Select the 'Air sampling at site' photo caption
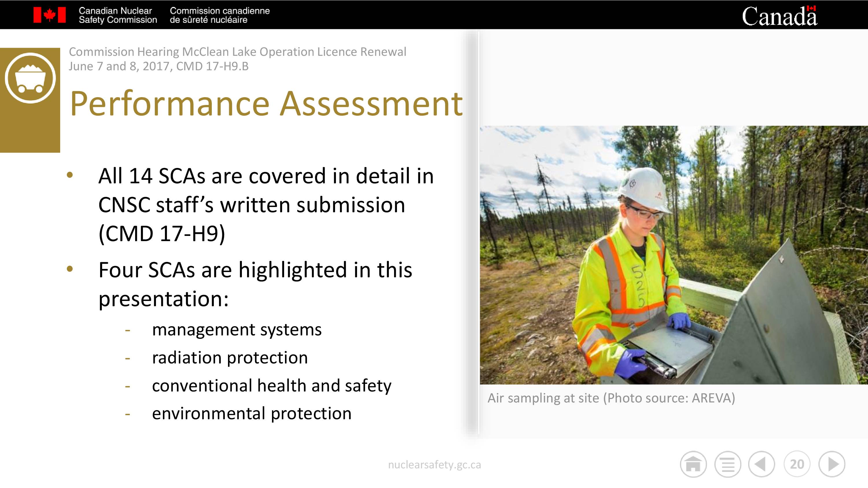868x488 pixels. 611,398
